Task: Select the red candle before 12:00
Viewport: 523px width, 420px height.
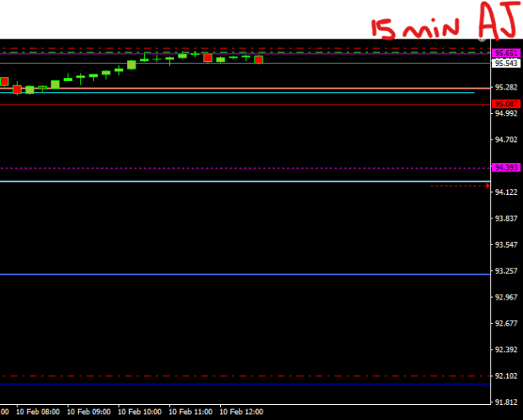Action: point(208,58)
